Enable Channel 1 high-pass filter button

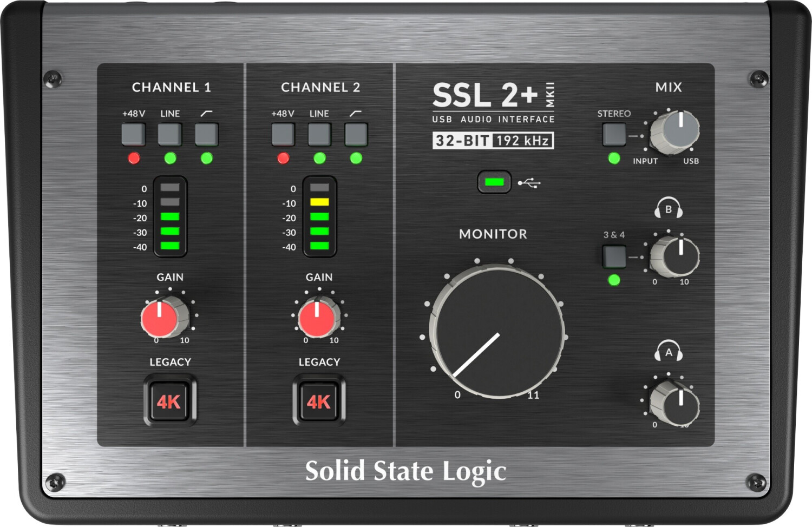pos(206,134)
